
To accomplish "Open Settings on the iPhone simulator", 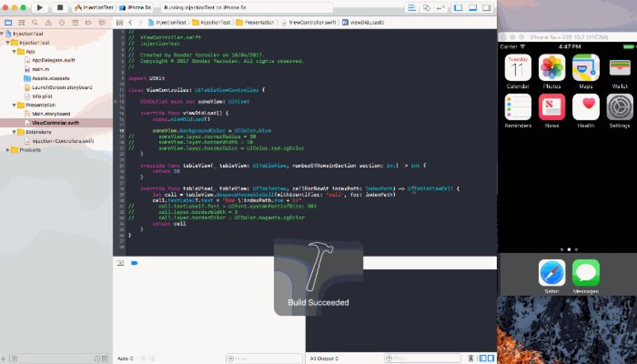I will pos(619,106).
